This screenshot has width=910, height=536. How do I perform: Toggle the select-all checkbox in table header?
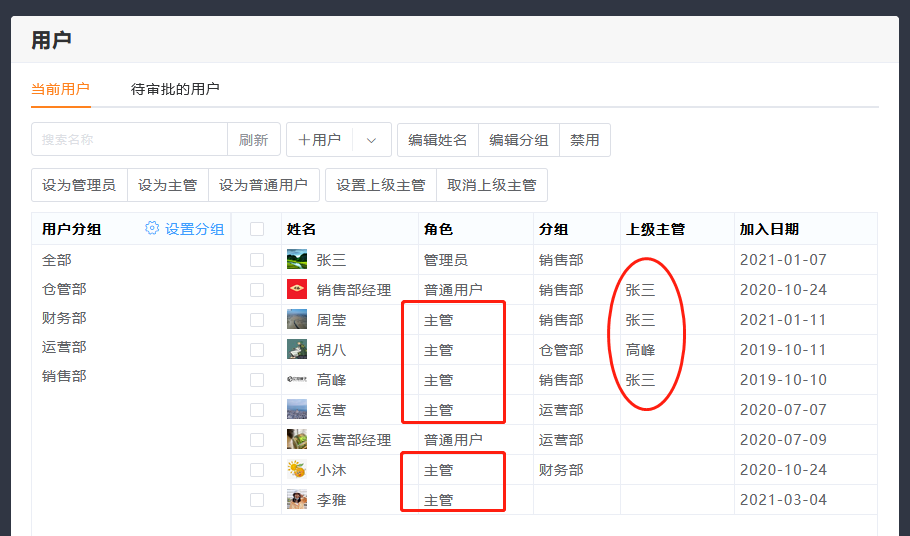pyautogui.click(x=257, y=229)
